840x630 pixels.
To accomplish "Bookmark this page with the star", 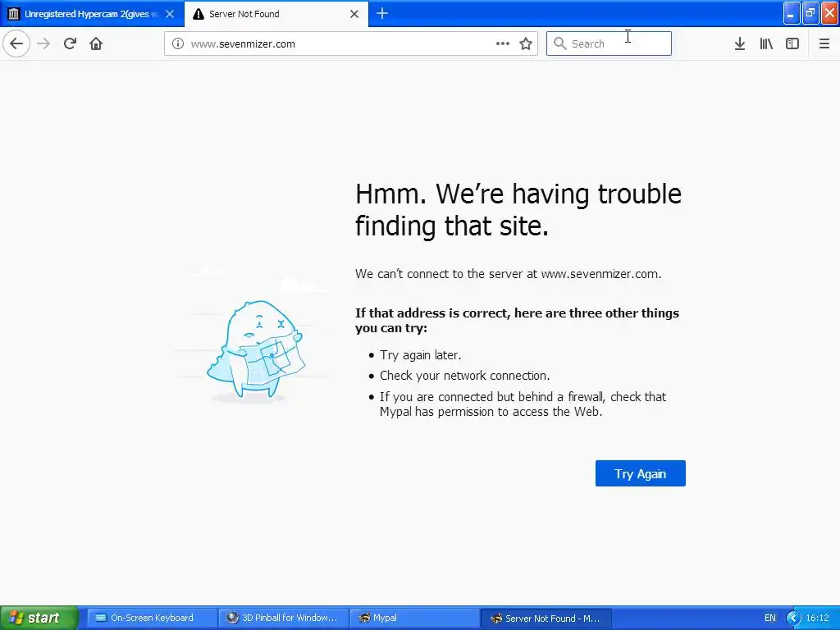I will coord(526,44).
